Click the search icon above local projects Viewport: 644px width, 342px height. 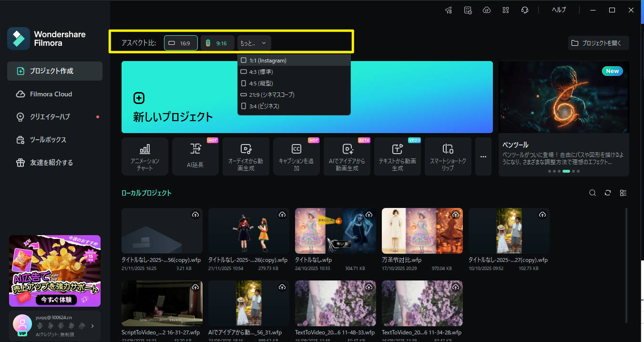click(593, 193)
